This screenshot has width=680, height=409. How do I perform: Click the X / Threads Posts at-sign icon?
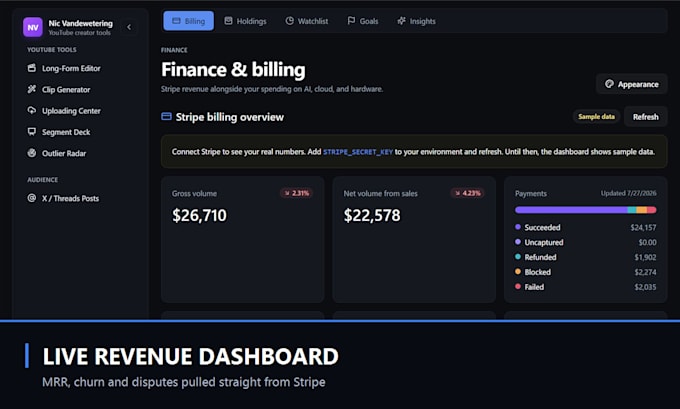point(32,198)
